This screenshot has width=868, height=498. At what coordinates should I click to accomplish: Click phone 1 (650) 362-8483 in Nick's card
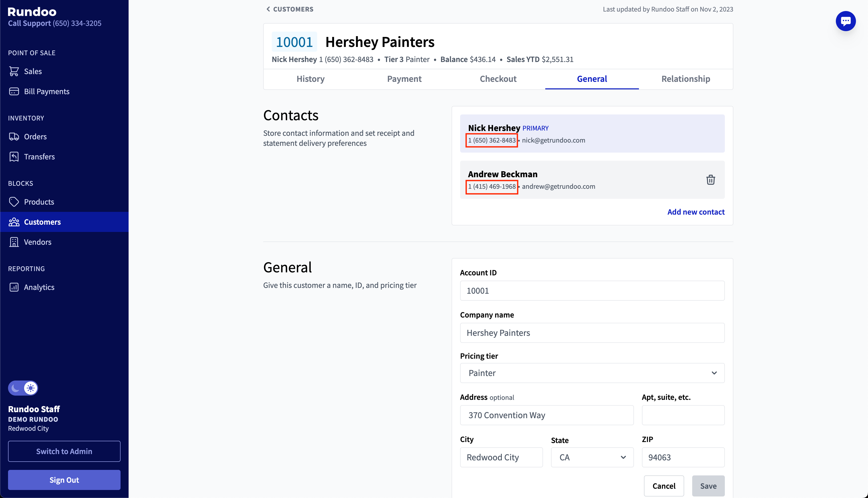(492, 140)
